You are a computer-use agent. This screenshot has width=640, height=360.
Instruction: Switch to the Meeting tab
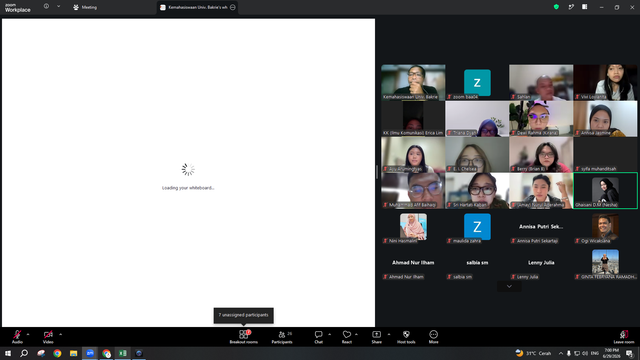point(85,7)
